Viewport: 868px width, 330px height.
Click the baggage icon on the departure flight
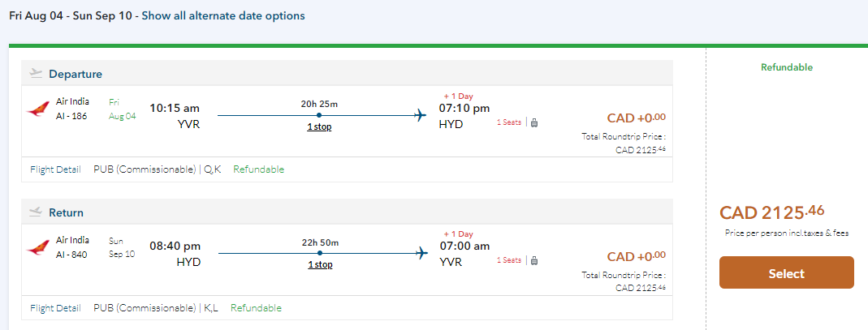point(534,122)
